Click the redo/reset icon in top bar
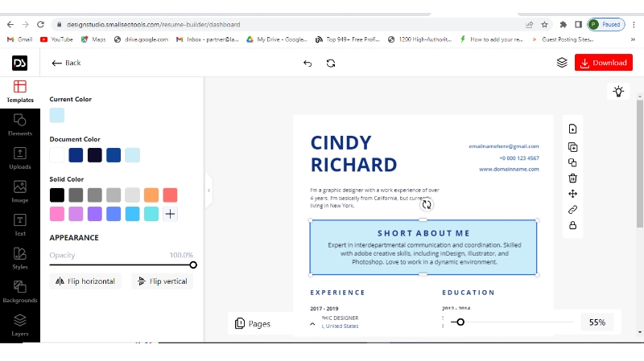 [331, 63]
